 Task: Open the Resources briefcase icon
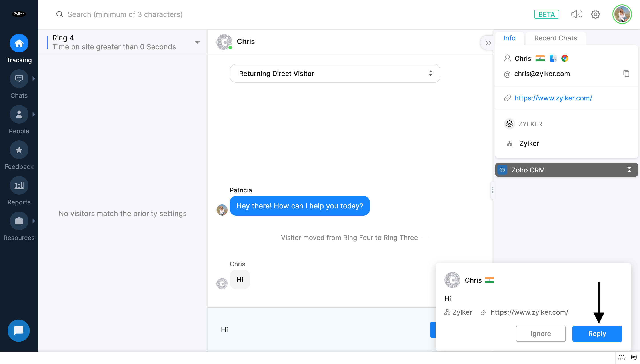(19, 221)
